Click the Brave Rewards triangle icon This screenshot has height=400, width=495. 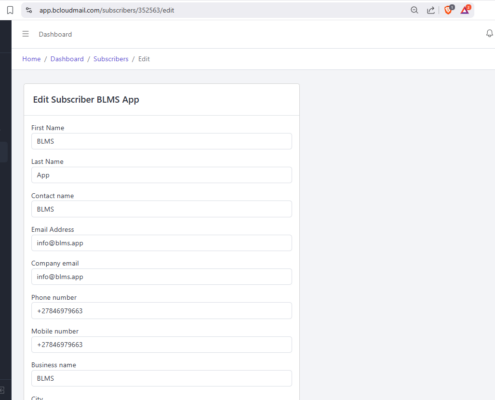[x=465, y=10]
